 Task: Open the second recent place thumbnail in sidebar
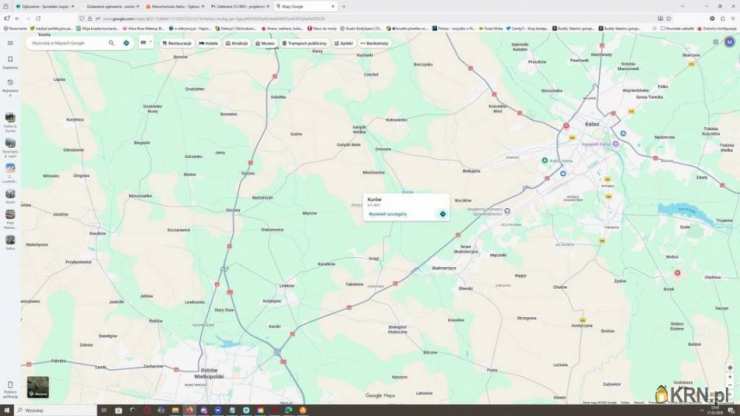pyautogui.click(x=10, y=143)
